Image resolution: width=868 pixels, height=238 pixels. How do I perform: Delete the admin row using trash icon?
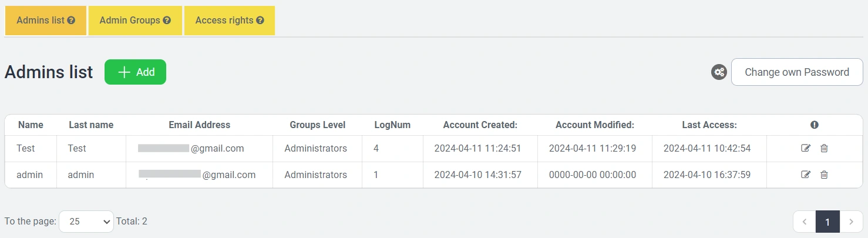coord(824,175)
